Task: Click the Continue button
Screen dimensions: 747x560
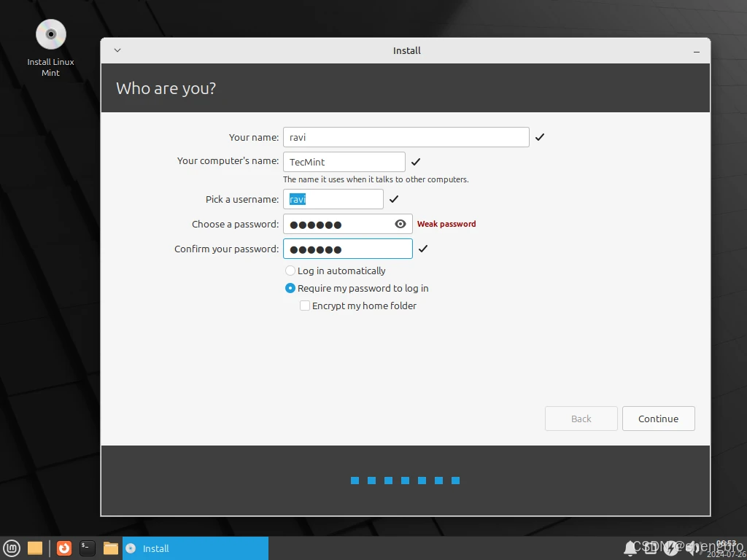Action: 658,419
